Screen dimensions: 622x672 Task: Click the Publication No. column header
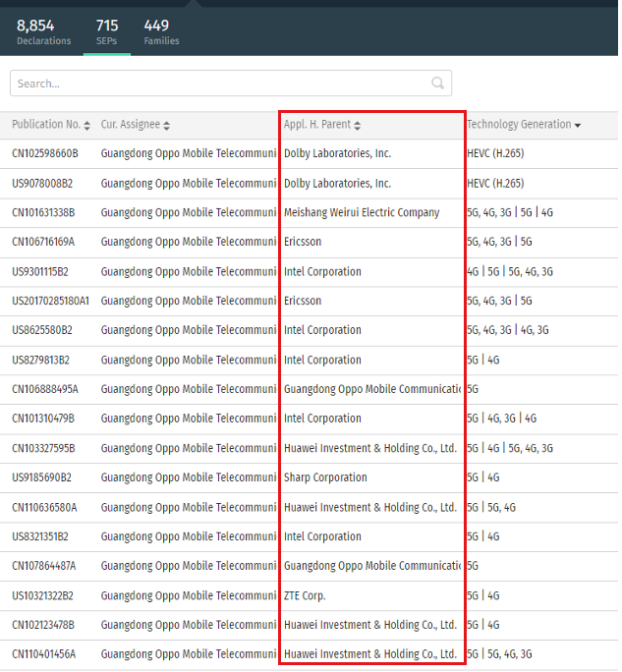[46, 125]
